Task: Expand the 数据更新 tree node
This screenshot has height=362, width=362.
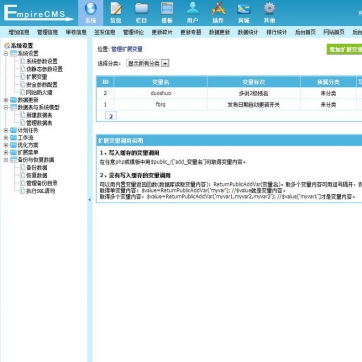Action: [6, 100]
